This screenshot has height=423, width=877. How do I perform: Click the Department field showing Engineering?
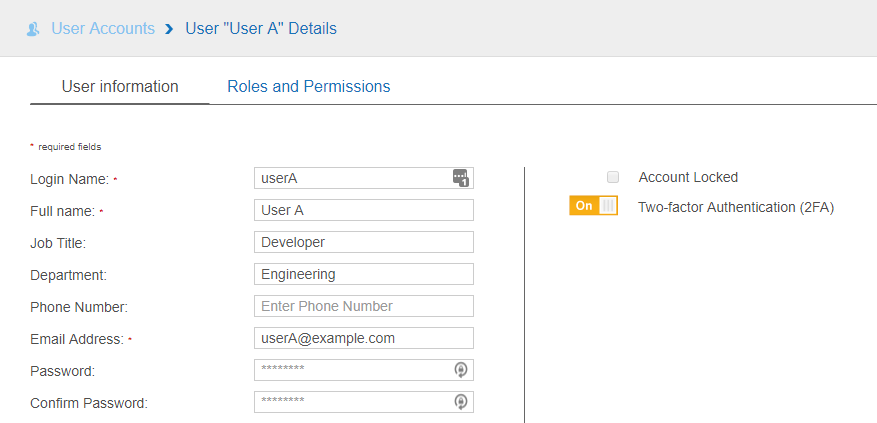pyautogui.click(x=364, y=274)
